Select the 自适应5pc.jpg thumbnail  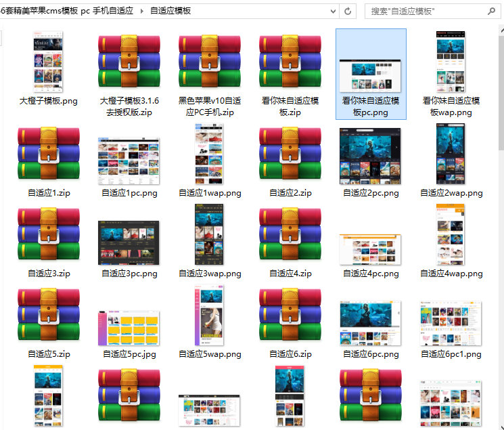(129, 328)
